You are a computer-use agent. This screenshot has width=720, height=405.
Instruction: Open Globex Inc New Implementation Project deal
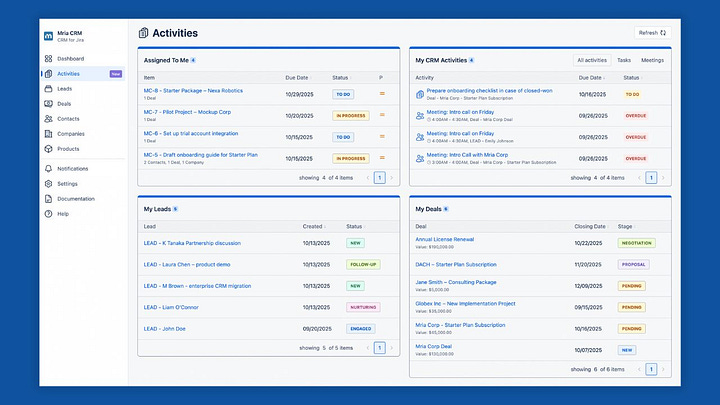tap(465, 304)
